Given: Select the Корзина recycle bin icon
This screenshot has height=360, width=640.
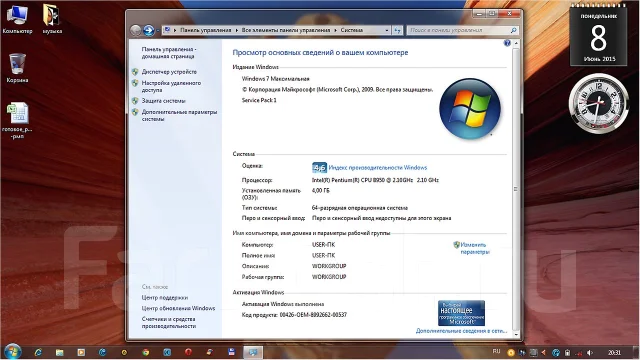Looking at the screenshot, I should [17, 68].
